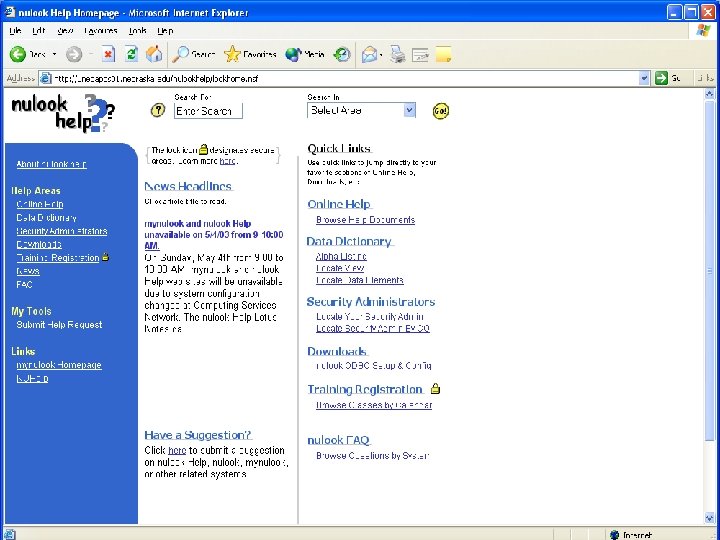Click the Online Help Quick Links heading
Screen dimensions: 720x540
(339, 204)
